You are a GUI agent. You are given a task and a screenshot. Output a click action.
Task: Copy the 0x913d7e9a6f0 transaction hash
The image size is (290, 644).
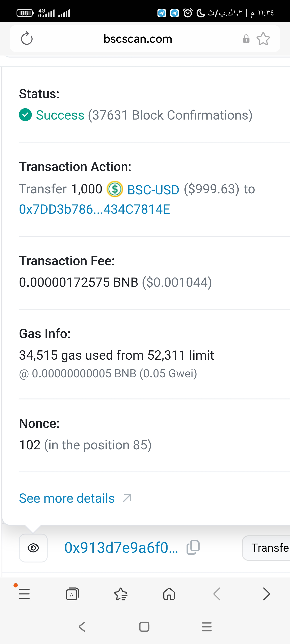[x=193, y=547]
